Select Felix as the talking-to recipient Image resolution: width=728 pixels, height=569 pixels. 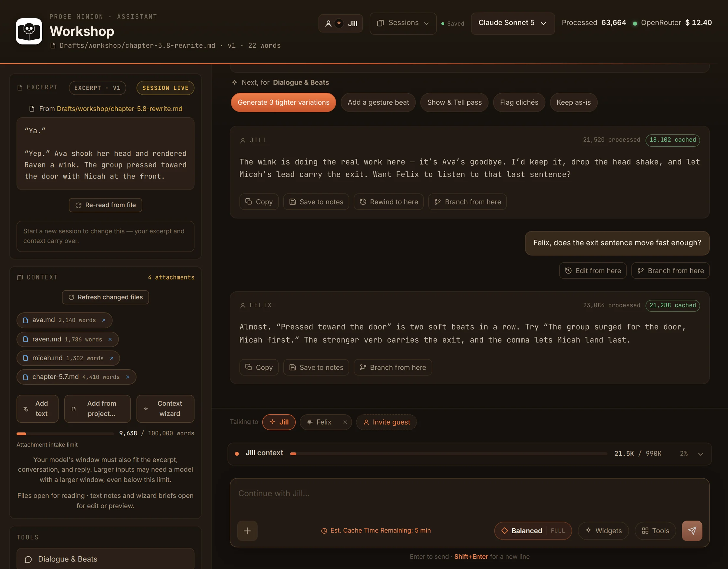(x=319, y=422)
